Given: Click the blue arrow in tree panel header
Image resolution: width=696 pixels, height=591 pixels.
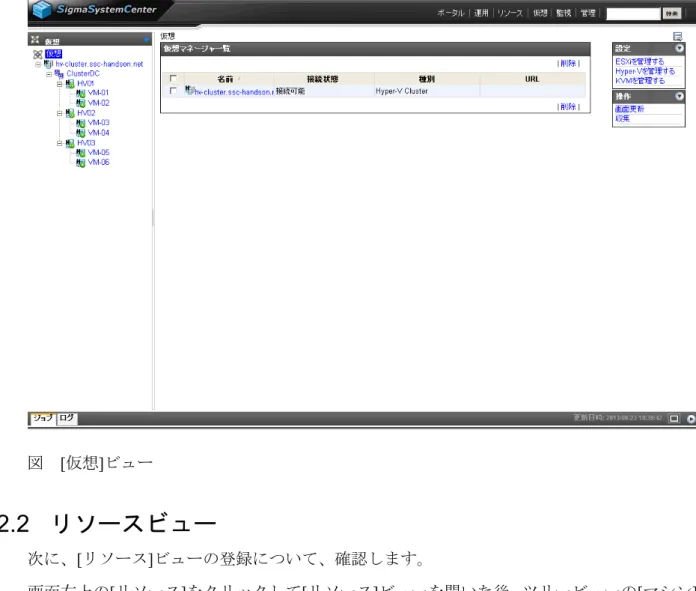Looking at the screenshot, I should point(146,40).
